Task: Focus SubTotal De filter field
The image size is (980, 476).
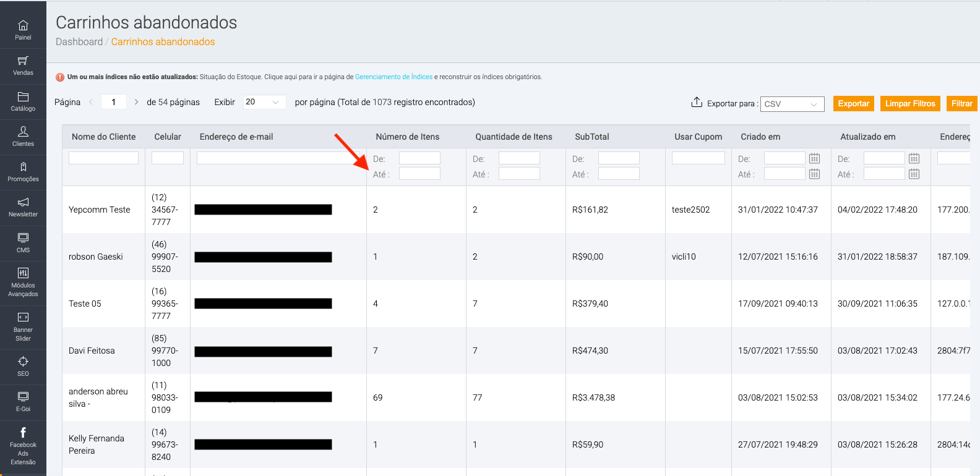Action: pos(619,158)
